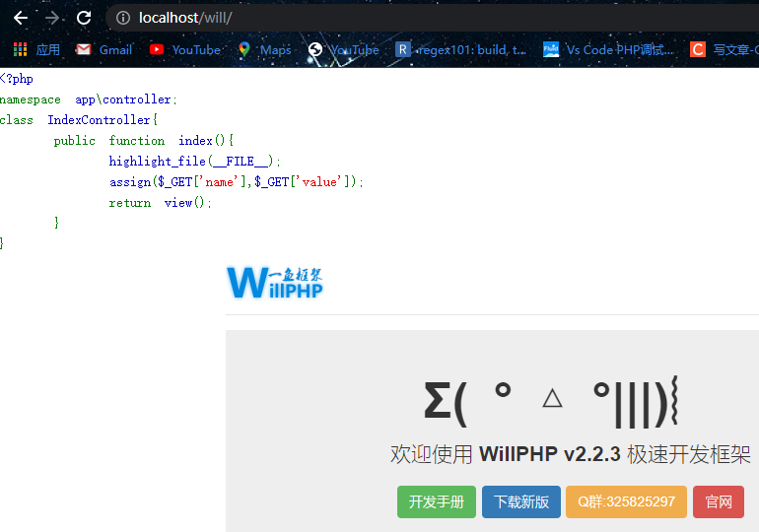Click the WillPHP 一鱼框架 logo
The width and height of the screenshot is (759, 532).
pyautogui.click(x=275, y=283)
